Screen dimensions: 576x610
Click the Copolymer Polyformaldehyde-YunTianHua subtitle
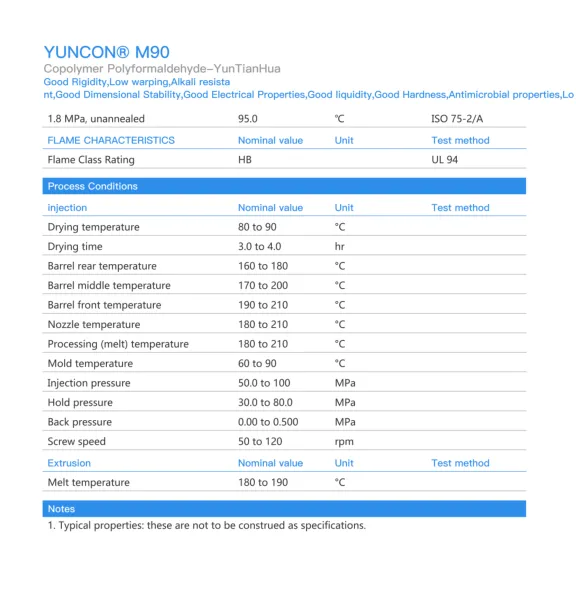pos(162,69)
